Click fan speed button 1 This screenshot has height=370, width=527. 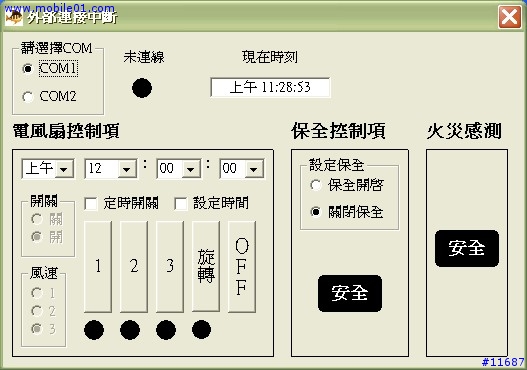98,266
